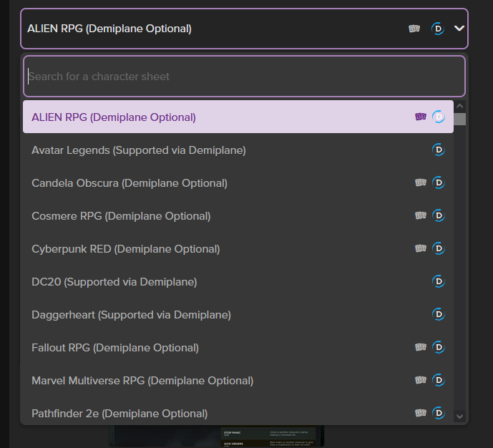493x448 pixels.
Task: Select Avatar Legends (Supported via Demiplane)
Action: (x=139, y=150)
